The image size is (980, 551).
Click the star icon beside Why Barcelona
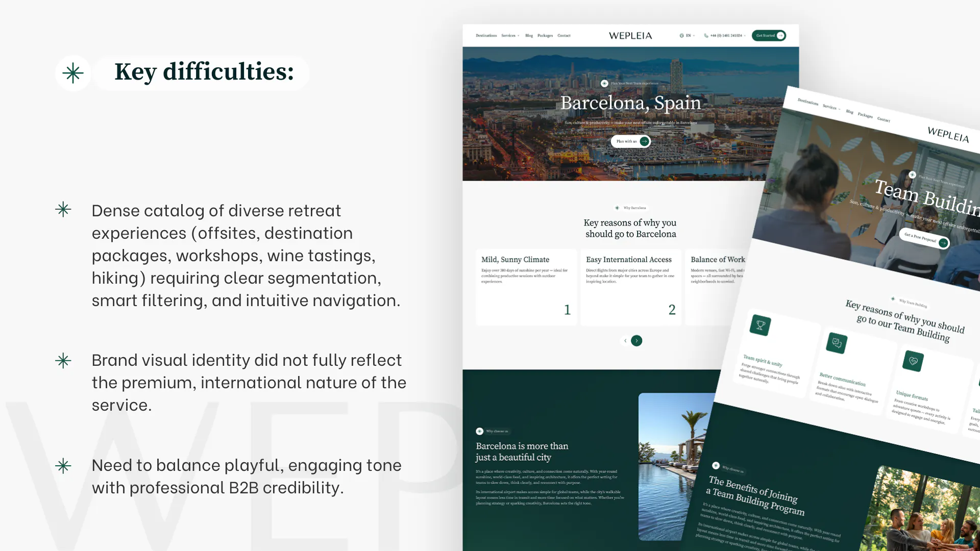617,208
